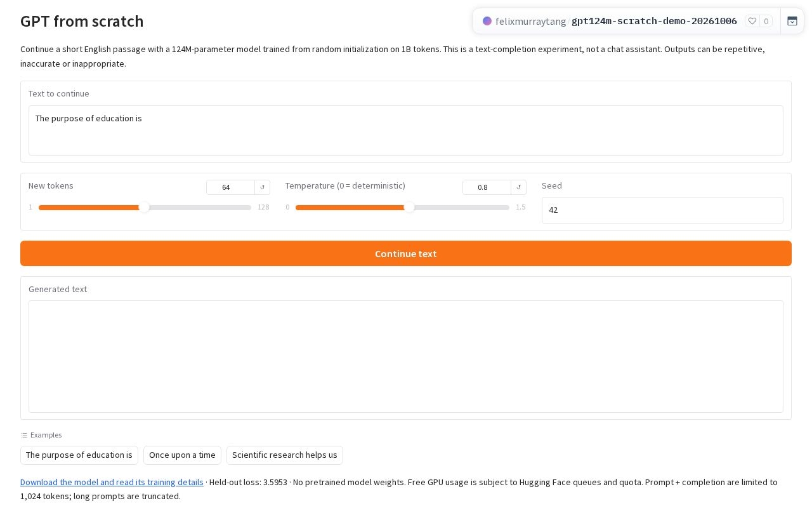Screen dimensions: 812x508
Task: Reset Temperature value icon
Action: click(519, 187)
